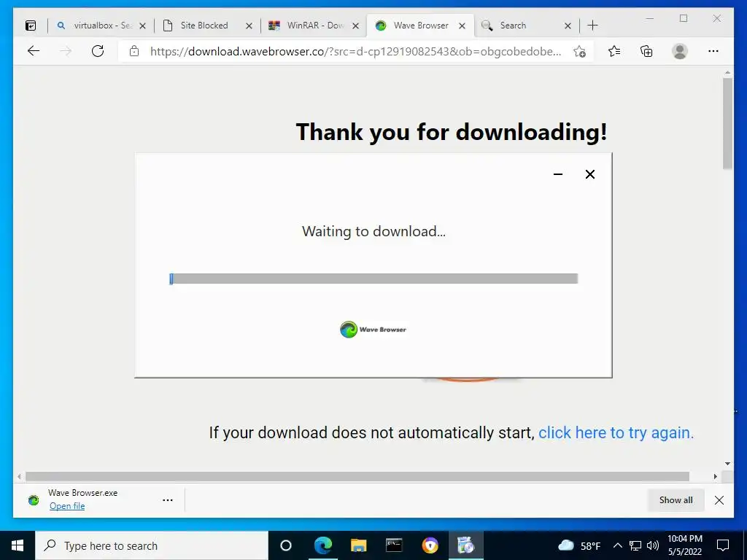Open more options for Wave Browser.exe download
The image size is (747, 560).
168,500
